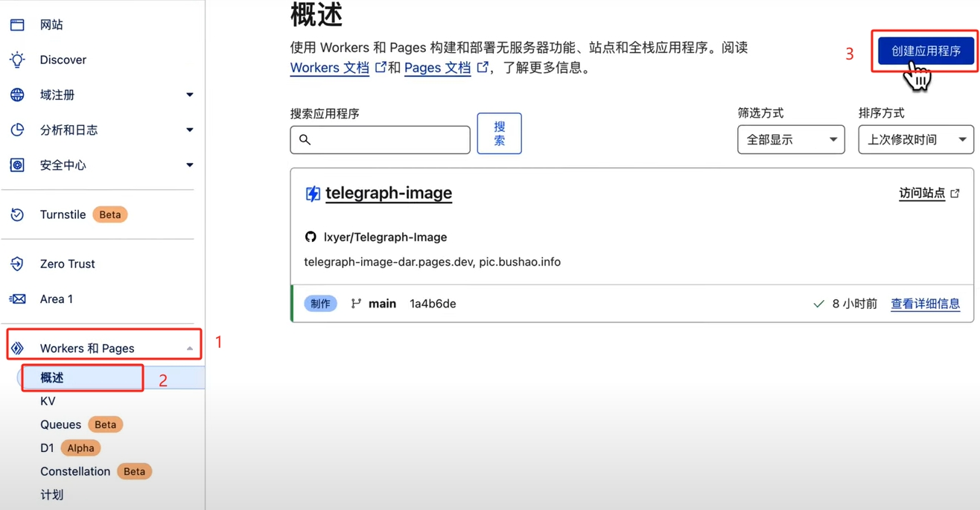
Task: Open the telegraph-image project link
Action: point(389,193)
